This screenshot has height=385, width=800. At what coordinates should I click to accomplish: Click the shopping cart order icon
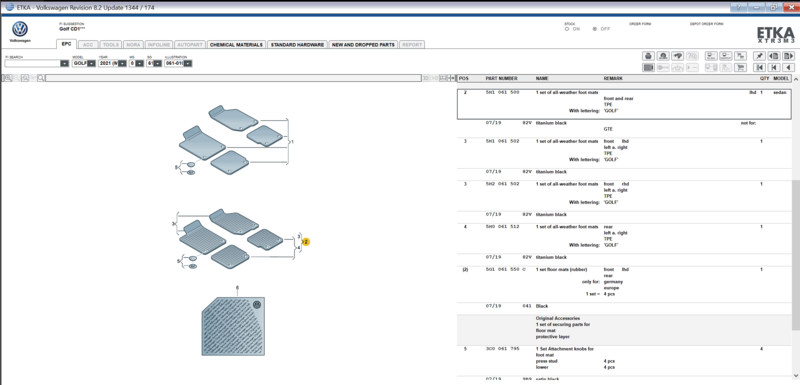coord(740,67)
